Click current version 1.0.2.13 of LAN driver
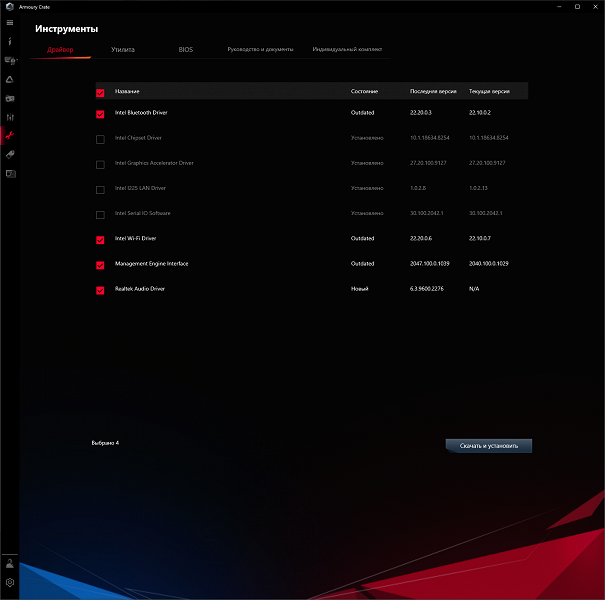 (478, 188)
